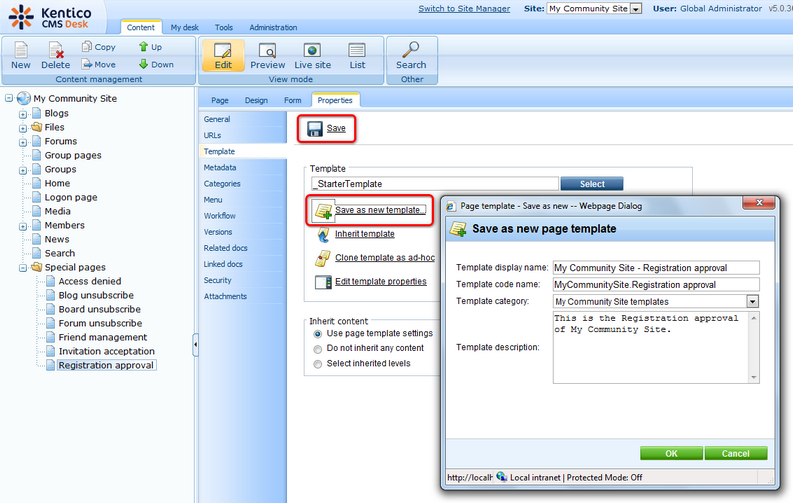Viewport: 793px width, 503px height.
Task: Click the Copy icon in Content management
Action: [x=86, y=47]
